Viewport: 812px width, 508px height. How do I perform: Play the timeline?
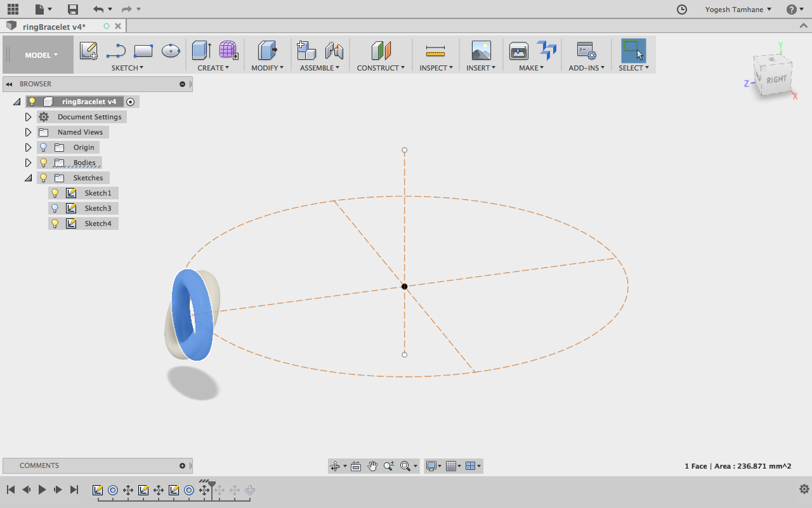coord(42,490)
